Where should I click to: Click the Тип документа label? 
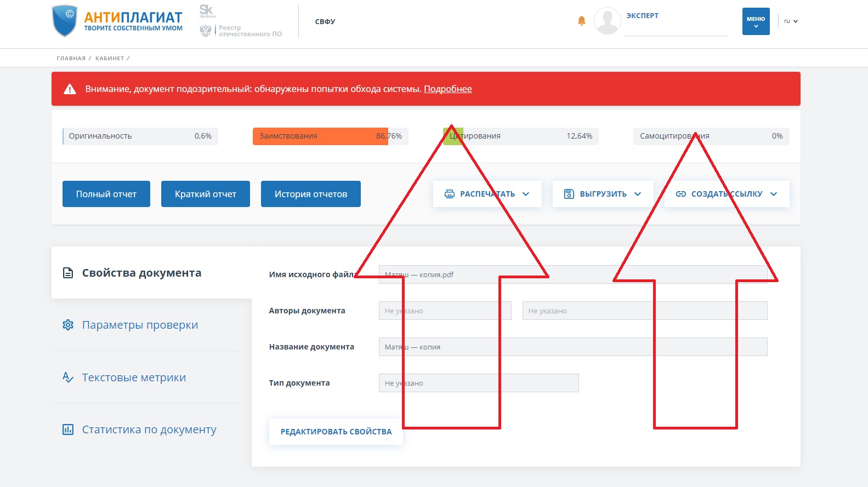tap(299, 383)
